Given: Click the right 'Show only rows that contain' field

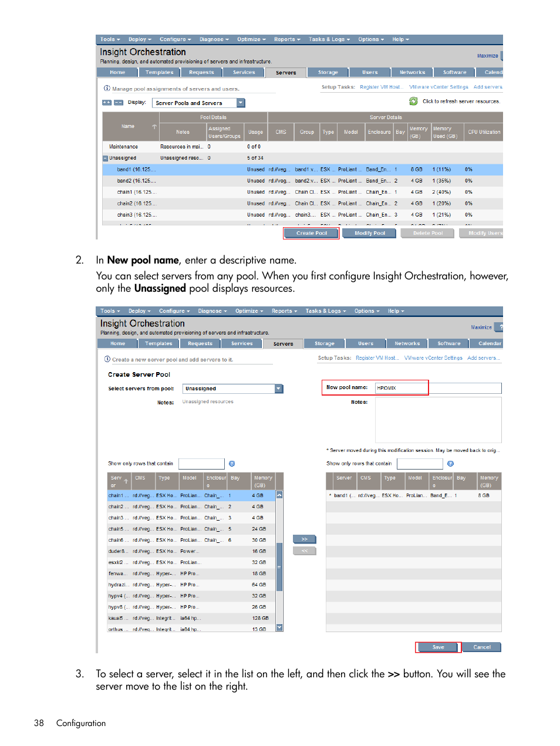Looking at the screenshot, I should coord(420,464).
